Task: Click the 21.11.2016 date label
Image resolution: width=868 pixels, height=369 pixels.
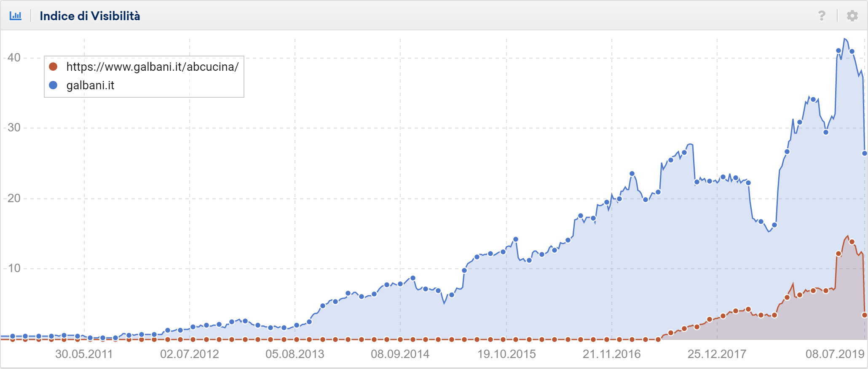Action: click(612, 354)
